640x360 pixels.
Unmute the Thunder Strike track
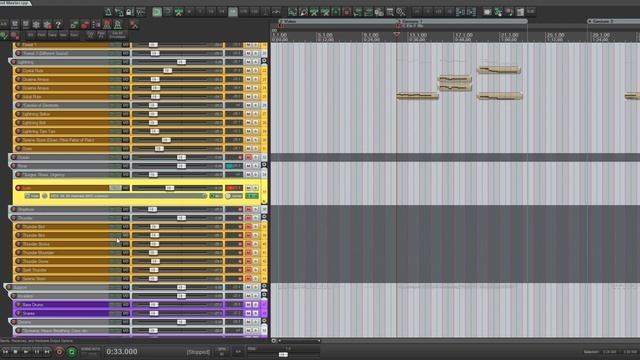248,244
